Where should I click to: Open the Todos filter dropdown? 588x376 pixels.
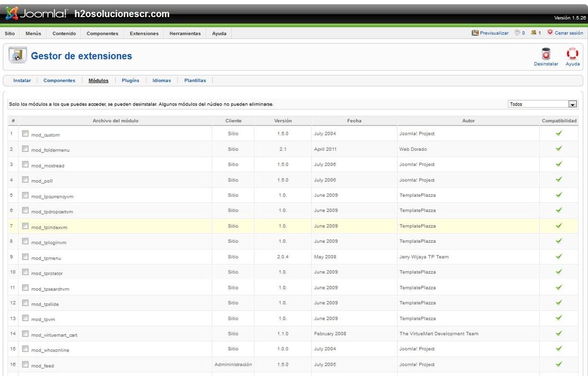click(542, 104)
